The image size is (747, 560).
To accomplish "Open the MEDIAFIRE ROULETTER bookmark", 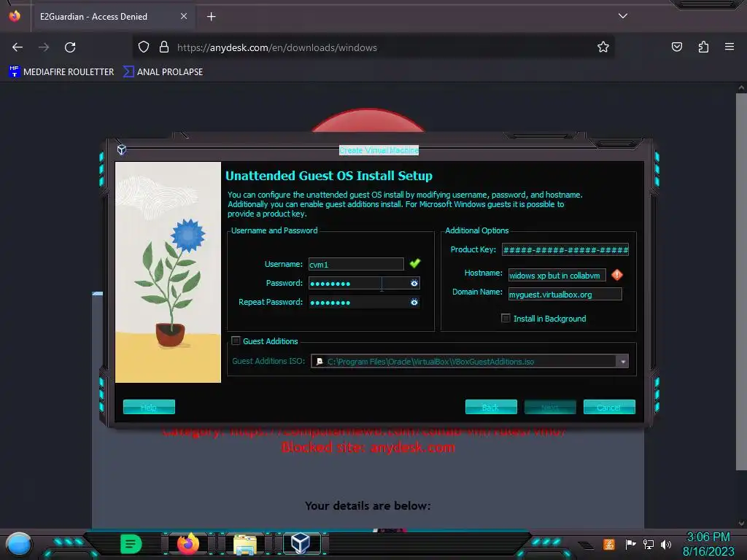I will [61, 72].
